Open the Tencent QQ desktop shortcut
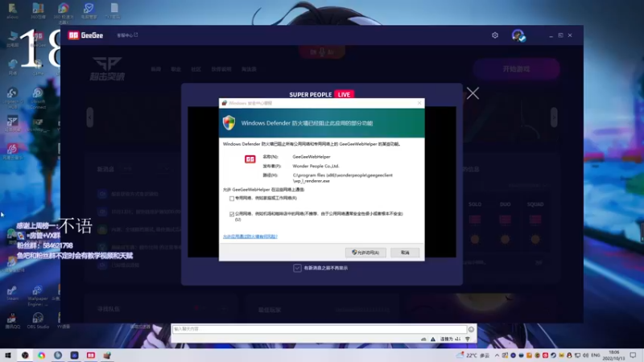The width and height of the screenshot is (644, 362). [x=12, y=321]
